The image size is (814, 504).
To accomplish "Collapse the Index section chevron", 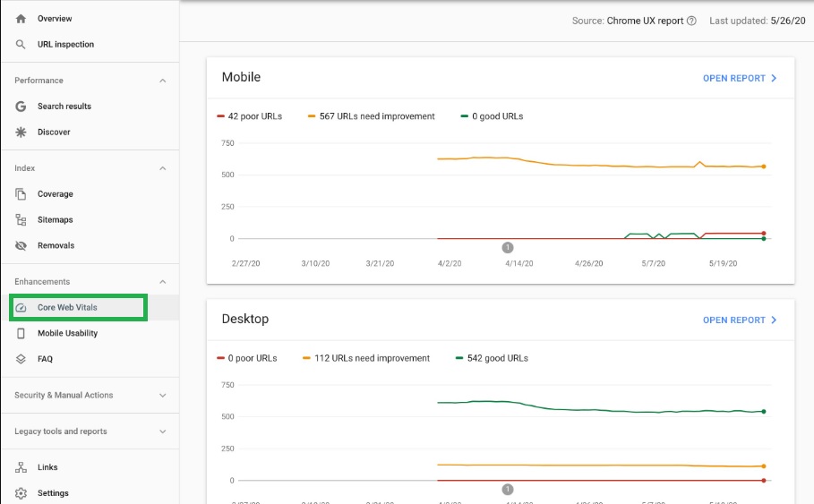I will tap(162, 168).
